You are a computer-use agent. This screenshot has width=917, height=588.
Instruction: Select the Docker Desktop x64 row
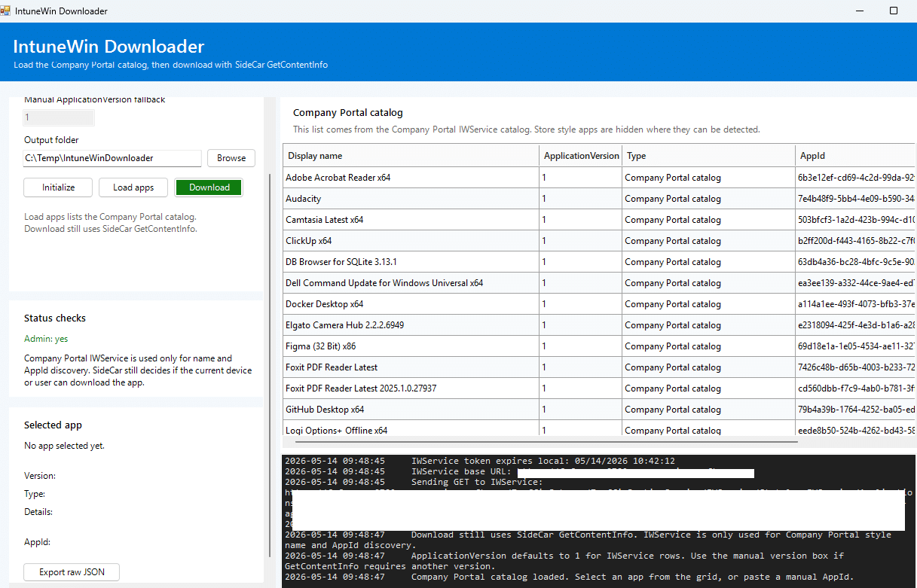(x=600, y=304)
